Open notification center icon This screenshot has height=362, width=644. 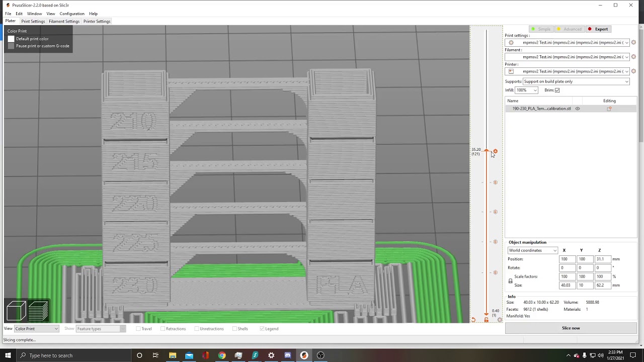[x=633, y=355]
